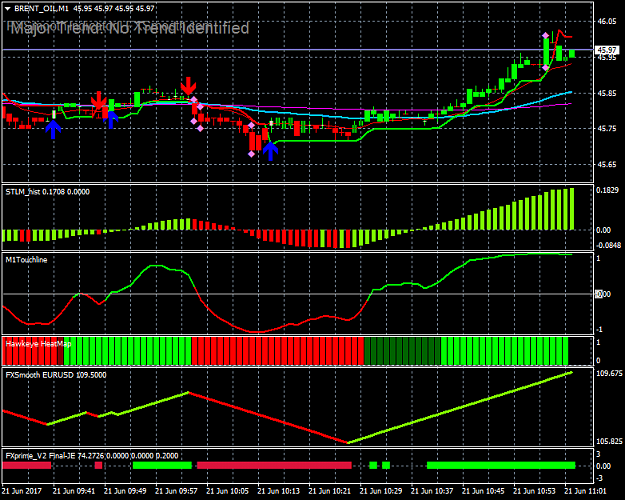Click the leftmost blue buy arrow
625x500 pixels.
(x=53, y=130)
